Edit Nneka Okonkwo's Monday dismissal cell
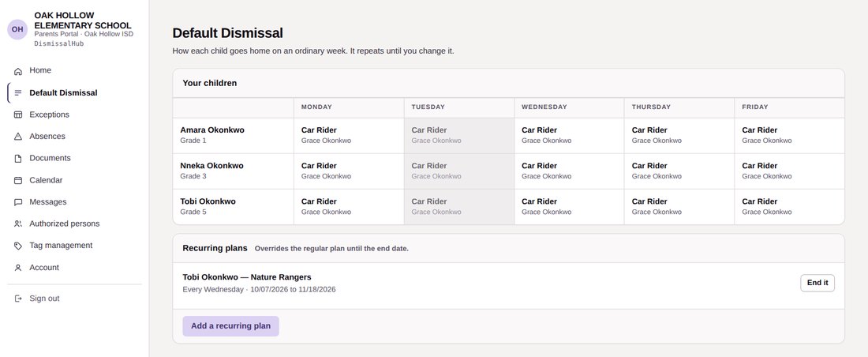This screenshot has height=357, width=868. 349,171
